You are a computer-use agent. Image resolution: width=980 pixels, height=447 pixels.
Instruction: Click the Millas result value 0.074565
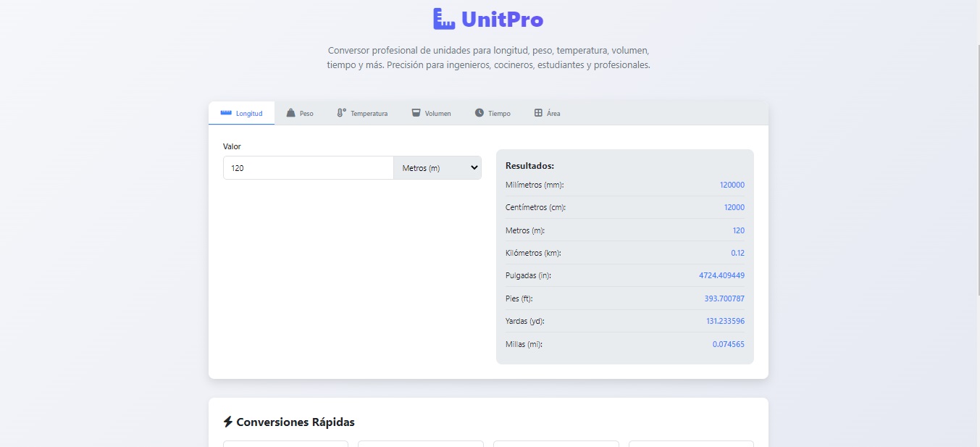click(x=729, y=344)
